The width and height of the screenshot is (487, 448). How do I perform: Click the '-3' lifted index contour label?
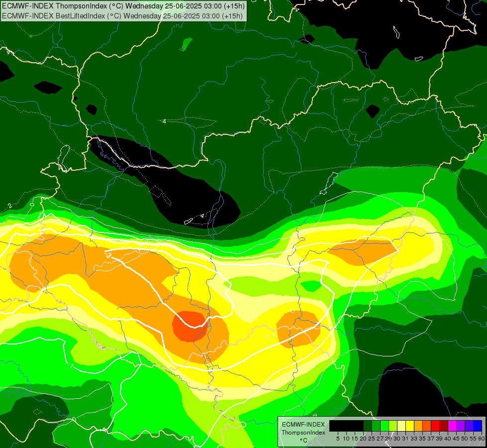[108, 255]
